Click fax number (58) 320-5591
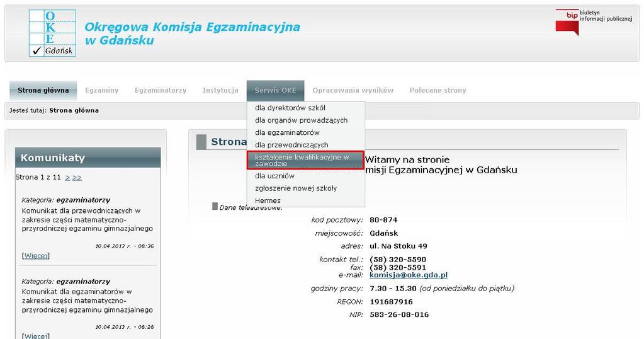 (x=398, y=268)
